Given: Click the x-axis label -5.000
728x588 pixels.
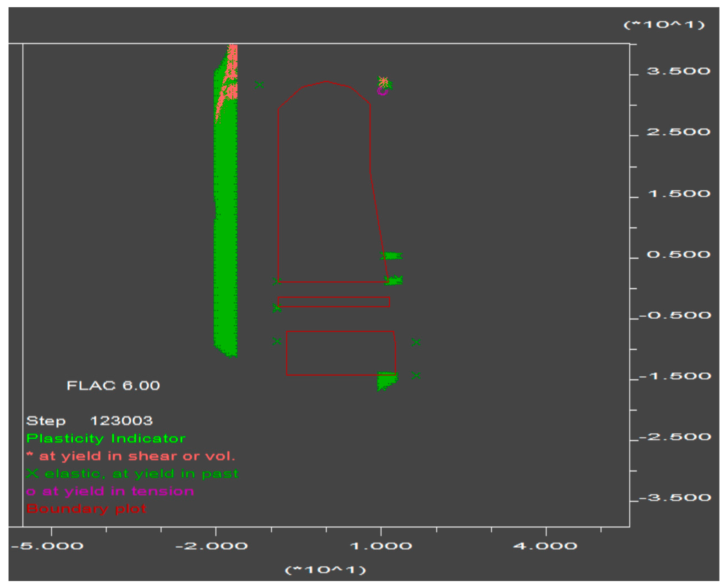Looking at the screenshot, I should tap(47, 546).
